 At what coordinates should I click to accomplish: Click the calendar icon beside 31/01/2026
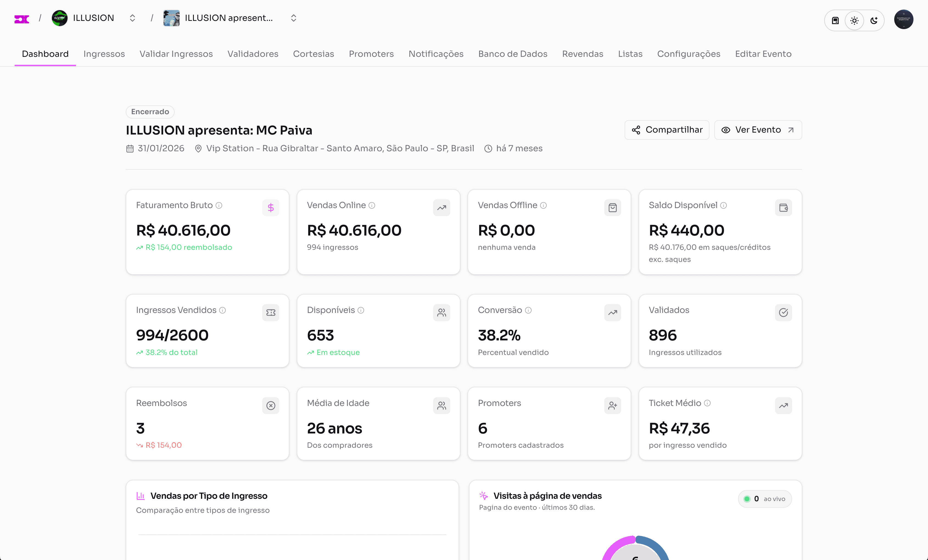coord(130,149)
